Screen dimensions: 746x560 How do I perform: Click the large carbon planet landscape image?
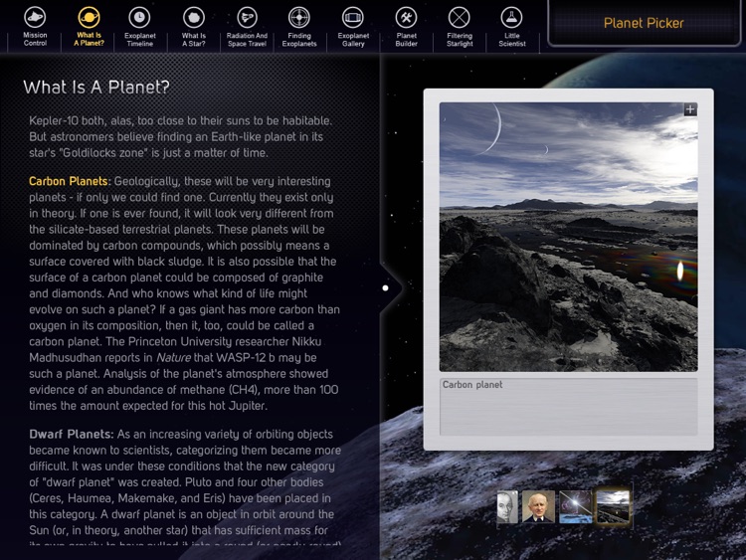pyautogui.click(x=569, y=237)
